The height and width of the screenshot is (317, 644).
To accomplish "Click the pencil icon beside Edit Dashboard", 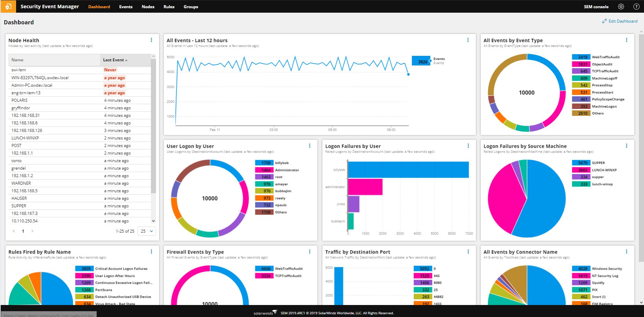I will 605,21.
